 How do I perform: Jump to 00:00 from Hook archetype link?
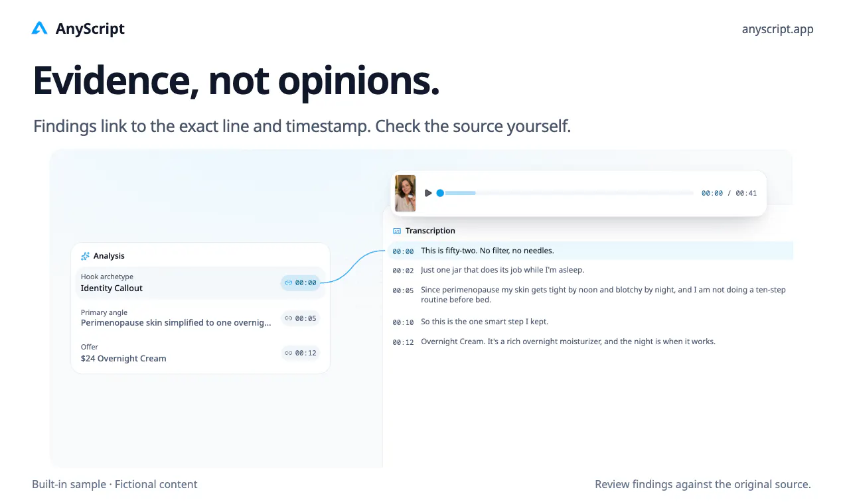[300, 283]
